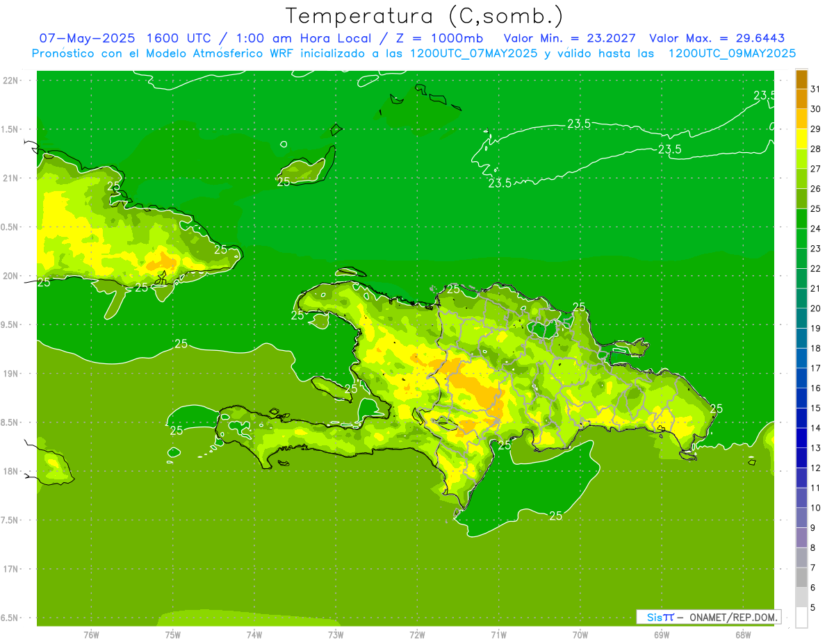Pick the teal swatch between 19 and 20
This screenshot has height=644, width=834.
[801, 318]
